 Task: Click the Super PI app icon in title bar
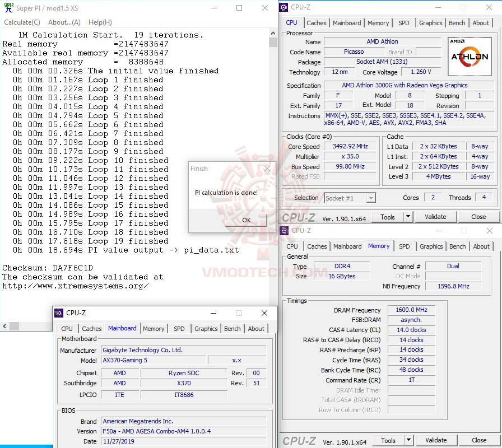pos(8,8)
